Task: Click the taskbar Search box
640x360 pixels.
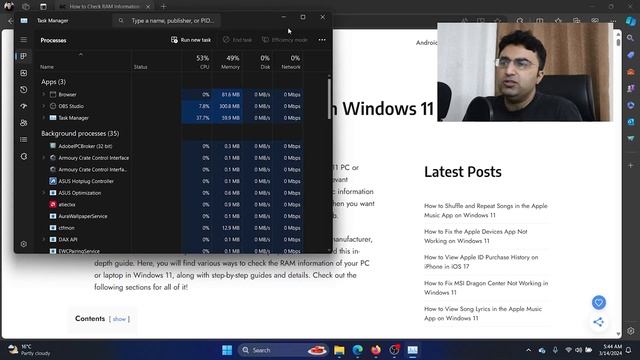Action: tap(283, 350)
